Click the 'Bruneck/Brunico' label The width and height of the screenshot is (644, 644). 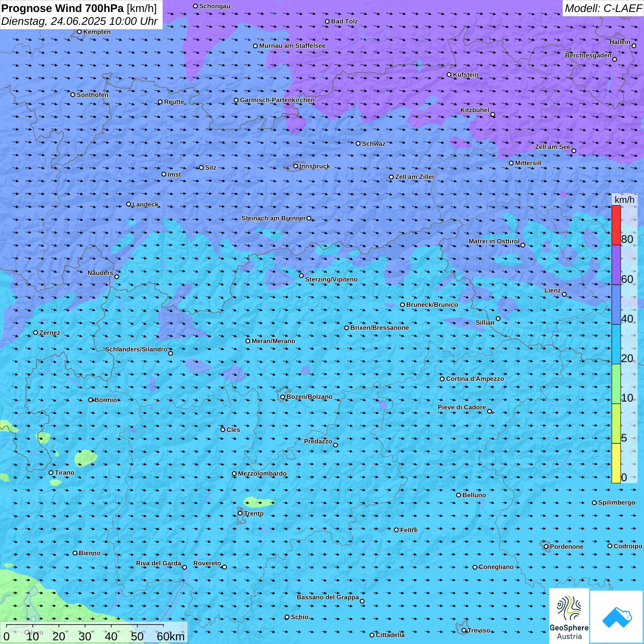432,305
